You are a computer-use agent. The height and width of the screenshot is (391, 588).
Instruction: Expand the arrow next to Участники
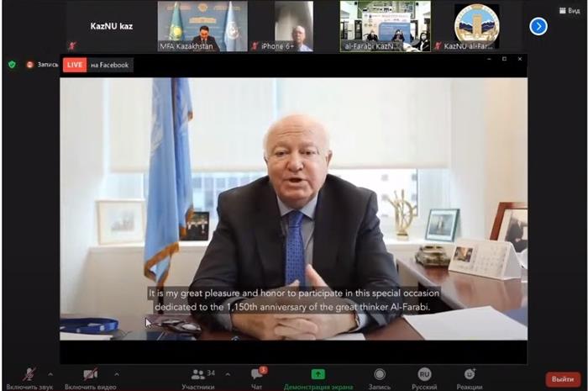tap(228, 374)
